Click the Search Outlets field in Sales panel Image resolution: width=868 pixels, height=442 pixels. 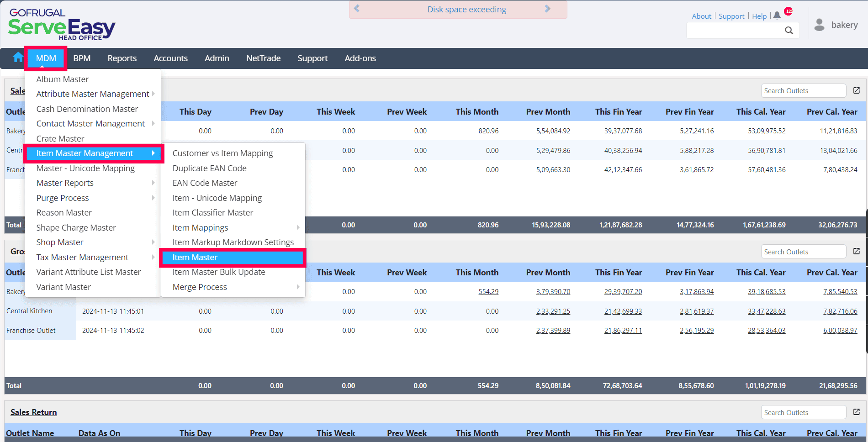pos(803,91)
